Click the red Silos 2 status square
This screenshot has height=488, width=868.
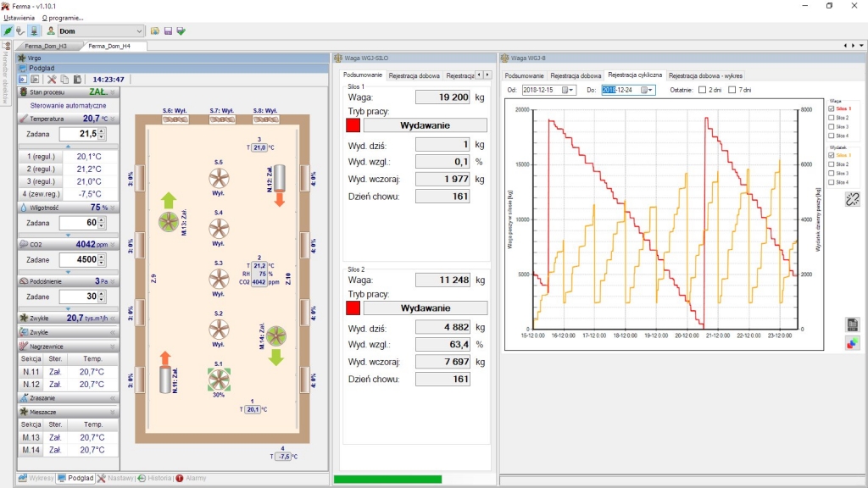(x=353, y=308)
